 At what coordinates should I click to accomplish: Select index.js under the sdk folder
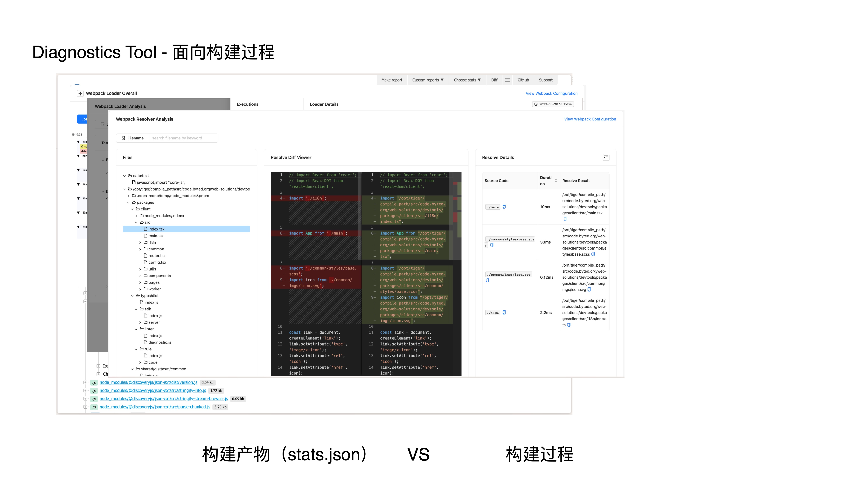[x=153, y=316]
